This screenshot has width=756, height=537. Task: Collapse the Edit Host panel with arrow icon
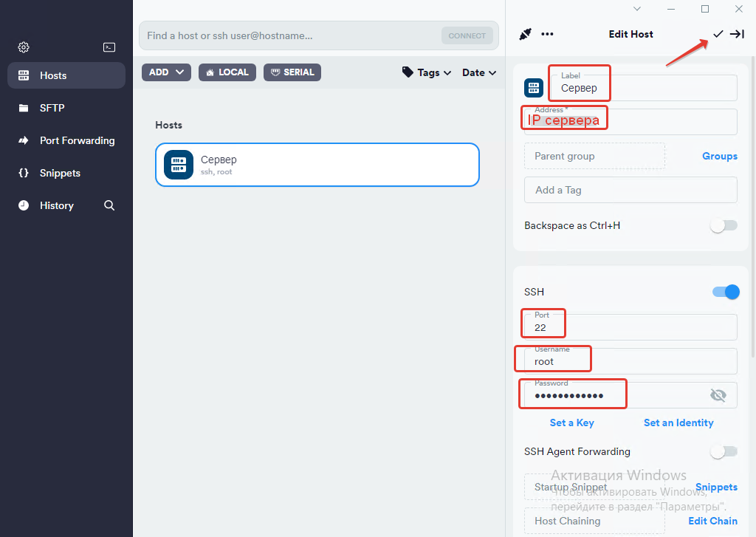[737, 34]
